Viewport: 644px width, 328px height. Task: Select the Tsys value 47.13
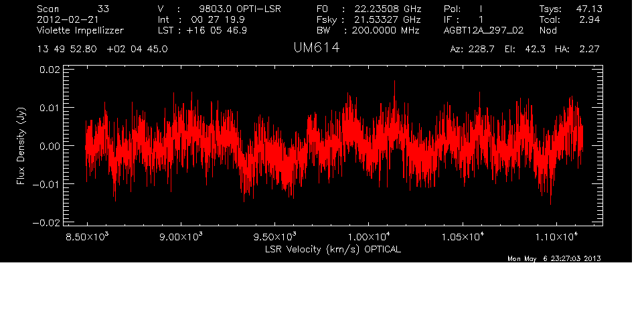click(569, 9)
